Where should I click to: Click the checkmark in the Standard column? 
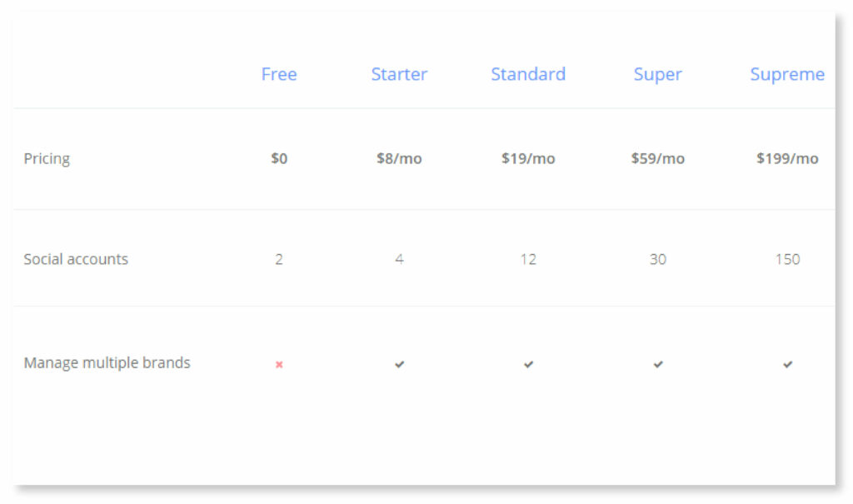[x=528, y=364]
